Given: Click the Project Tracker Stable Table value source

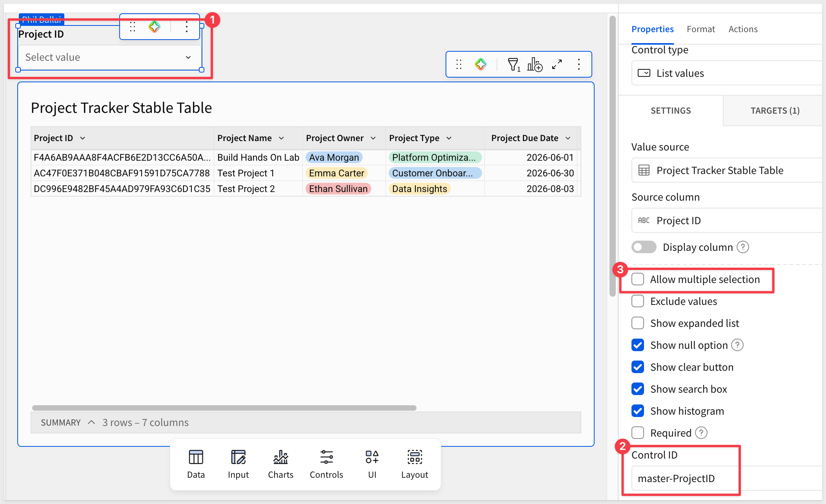Looking at the screenshot, I should pyautogui.click(x=726, y=170).
